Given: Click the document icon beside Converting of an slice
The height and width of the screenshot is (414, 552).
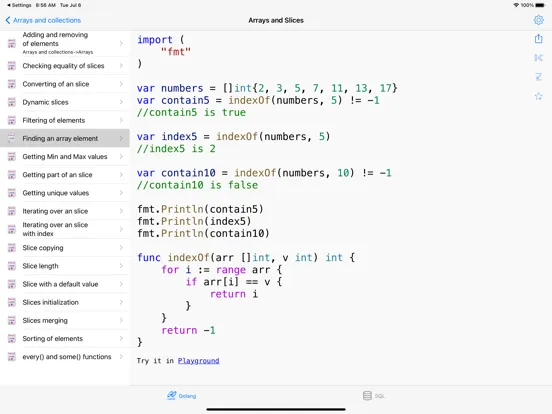Looking at the screenshot, I should click(12, 84).
